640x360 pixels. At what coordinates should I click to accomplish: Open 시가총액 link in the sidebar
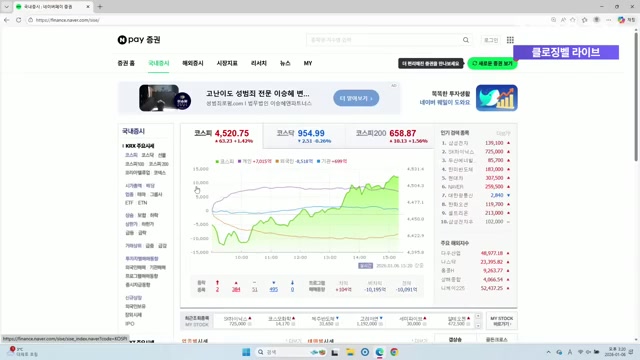click(133, 186)
